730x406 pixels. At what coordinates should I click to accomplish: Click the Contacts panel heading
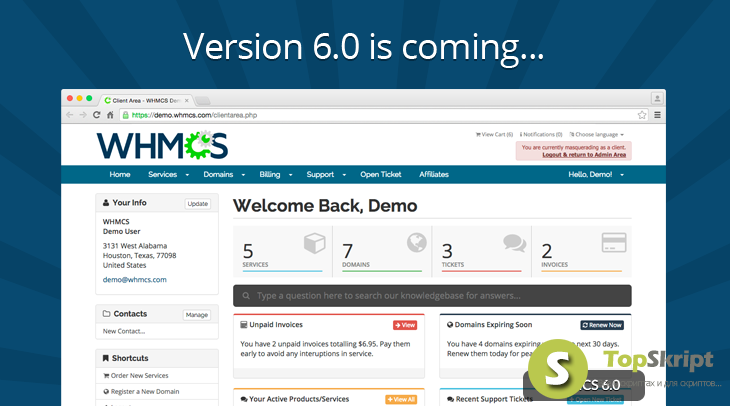coord(130,314)
